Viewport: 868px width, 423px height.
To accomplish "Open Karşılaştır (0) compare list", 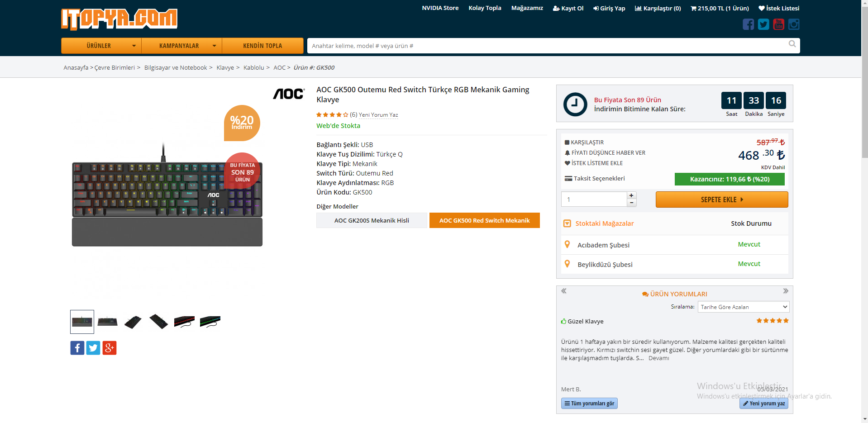I will tap(658, 8).
